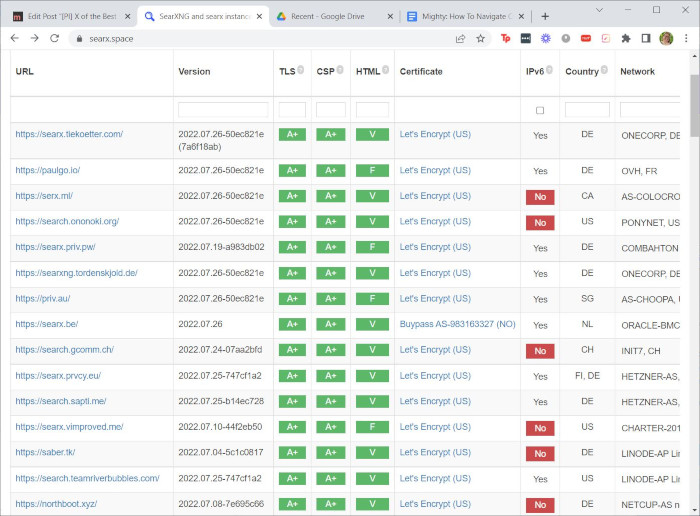700x516 pixels.
Task: Open https://searx.be/ instance link
Action: (47, 324)
